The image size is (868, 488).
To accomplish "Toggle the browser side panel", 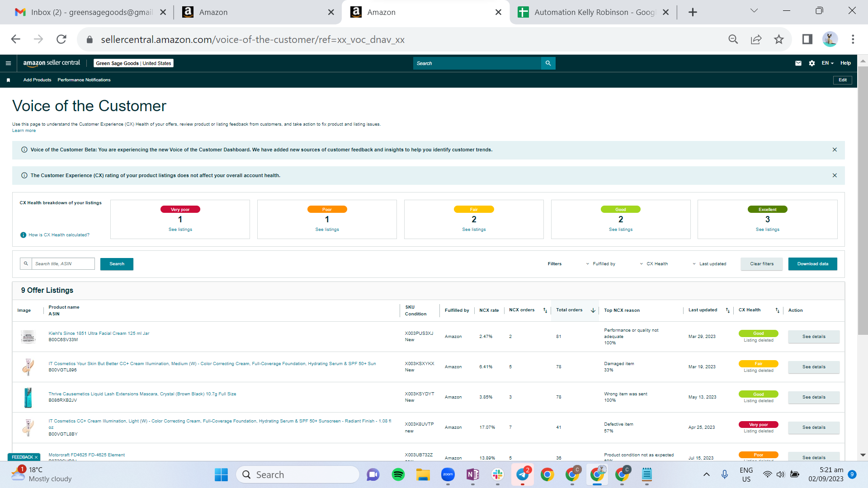I will 807,39.
